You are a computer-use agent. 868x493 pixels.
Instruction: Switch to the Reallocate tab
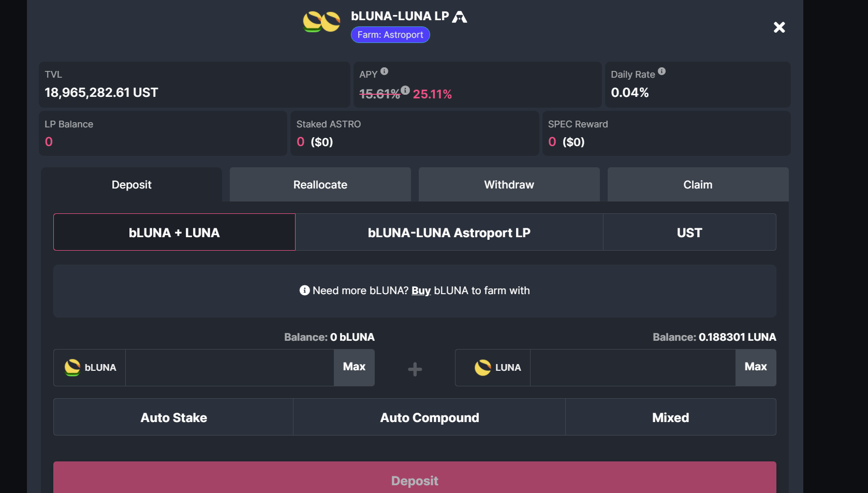coord(320,185)
